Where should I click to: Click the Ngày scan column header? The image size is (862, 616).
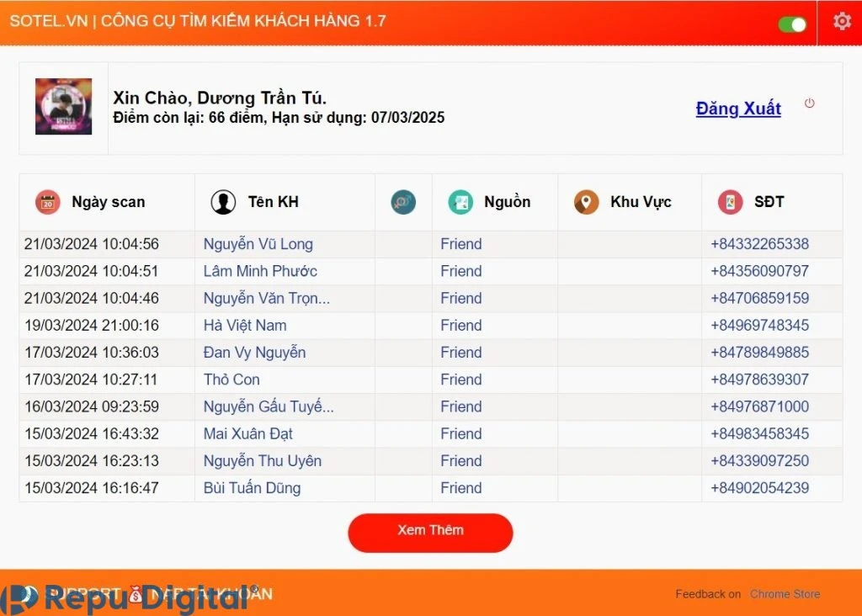107,202
